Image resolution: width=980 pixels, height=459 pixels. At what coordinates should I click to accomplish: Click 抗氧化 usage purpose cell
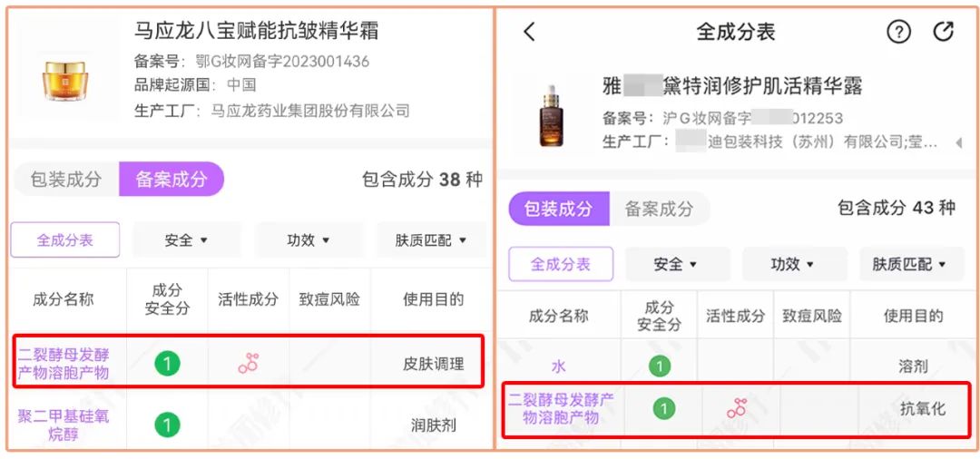pyautogui.click(x=923, y=409)
